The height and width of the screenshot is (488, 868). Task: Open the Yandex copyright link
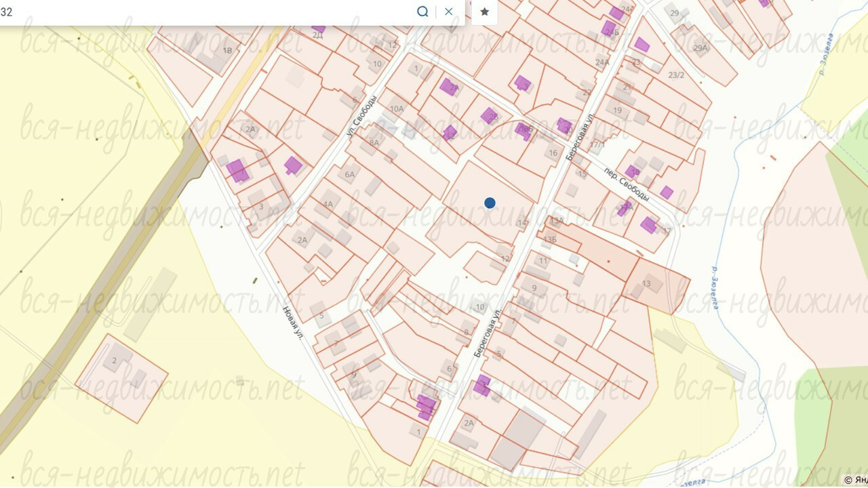pos(856,480)
